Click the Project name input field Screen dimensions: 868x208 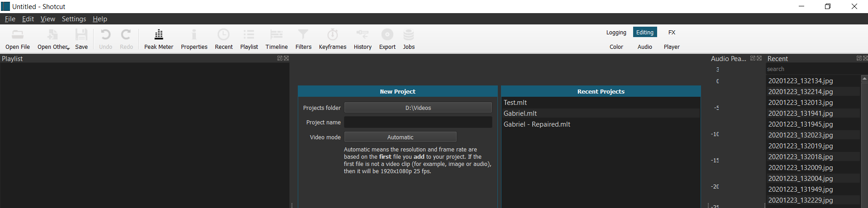point(418,122)
